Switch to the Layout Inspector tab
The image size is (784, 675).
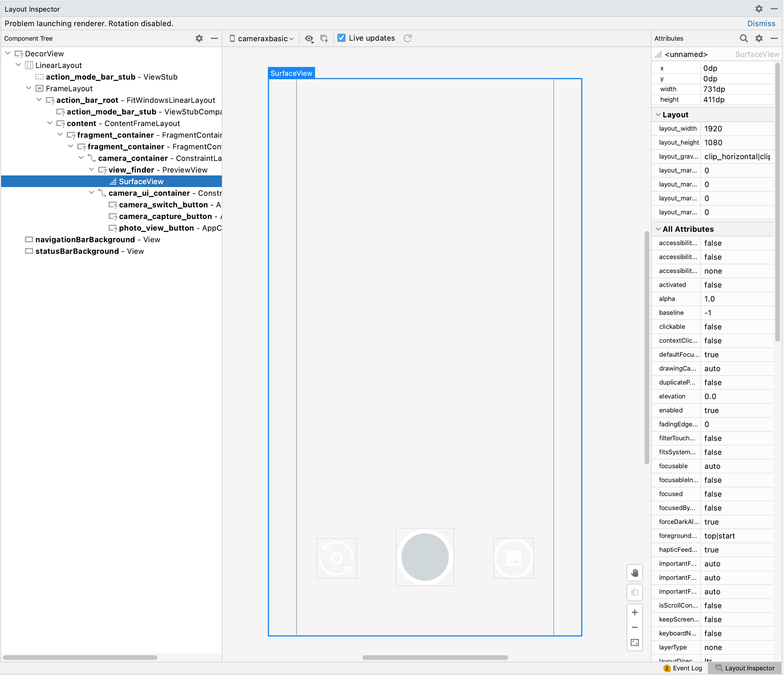745,668
